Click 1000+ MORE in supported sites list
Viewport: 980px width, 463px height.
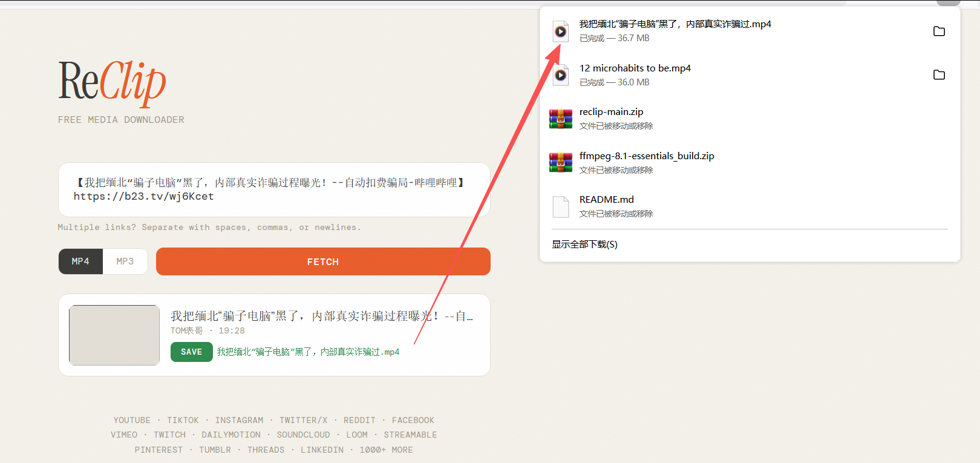pos(386,450)
